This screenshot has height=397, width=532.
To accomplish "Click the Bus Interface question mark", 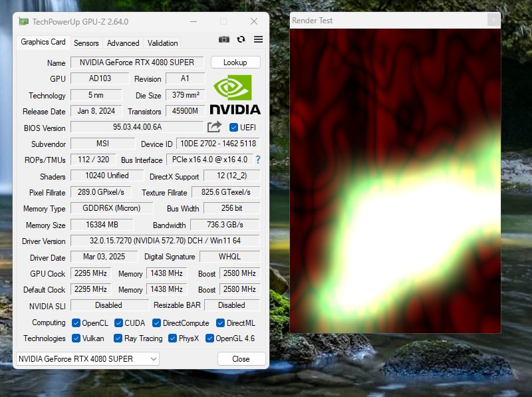I will [x=258, y=160].
